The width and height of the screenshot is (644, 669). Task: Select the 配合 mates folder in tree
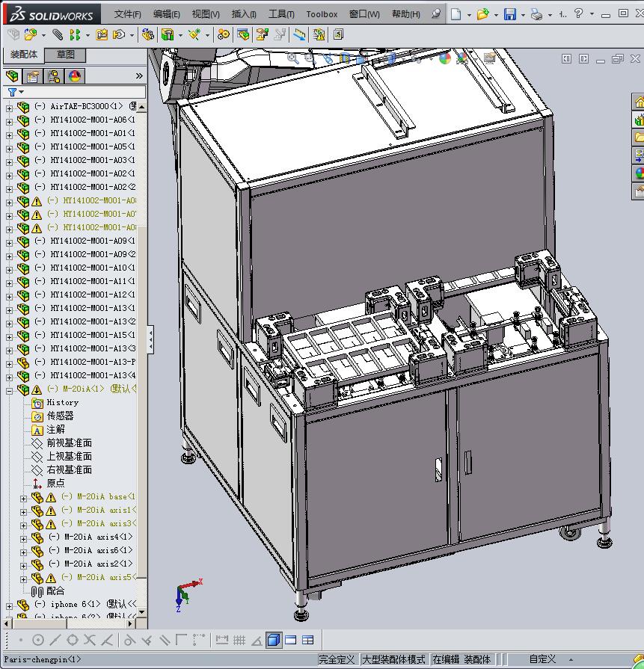(55, 591)
